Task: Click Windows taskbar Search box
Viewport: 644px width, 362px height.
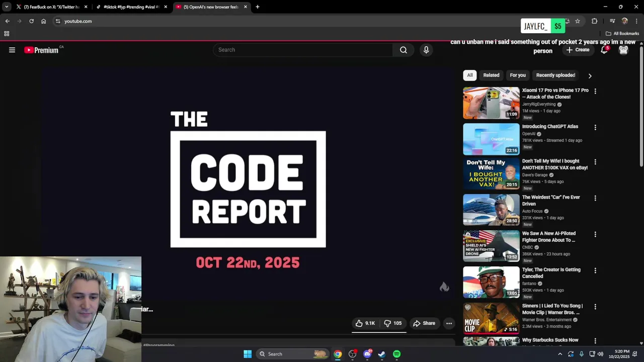Action: (x=292, y=354)
